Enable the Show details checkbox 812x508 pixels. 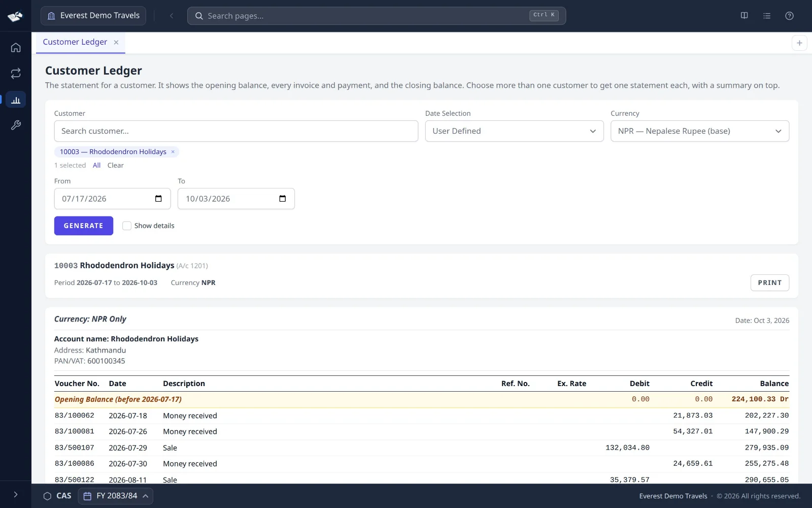127,226
